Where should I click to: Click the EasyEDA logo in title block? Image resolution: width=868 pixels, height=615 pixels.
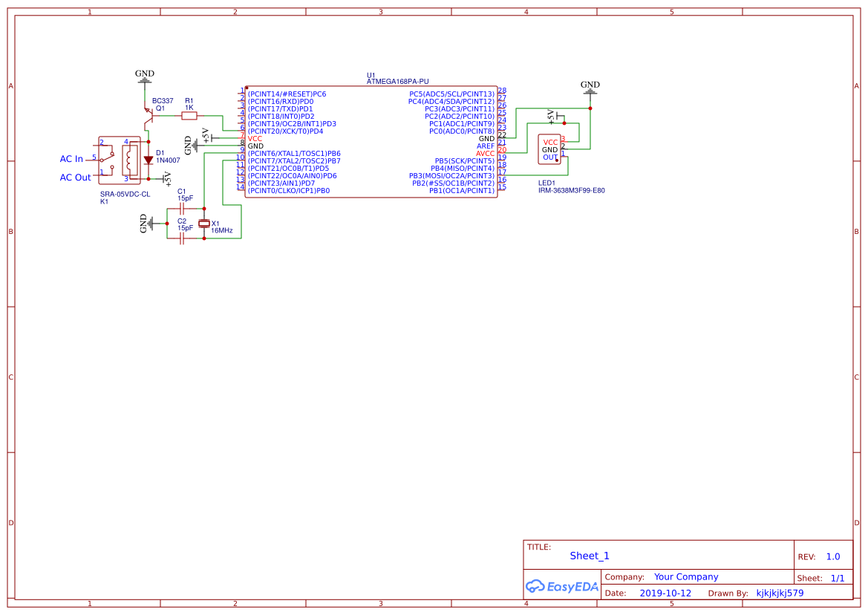coord(562,586)
